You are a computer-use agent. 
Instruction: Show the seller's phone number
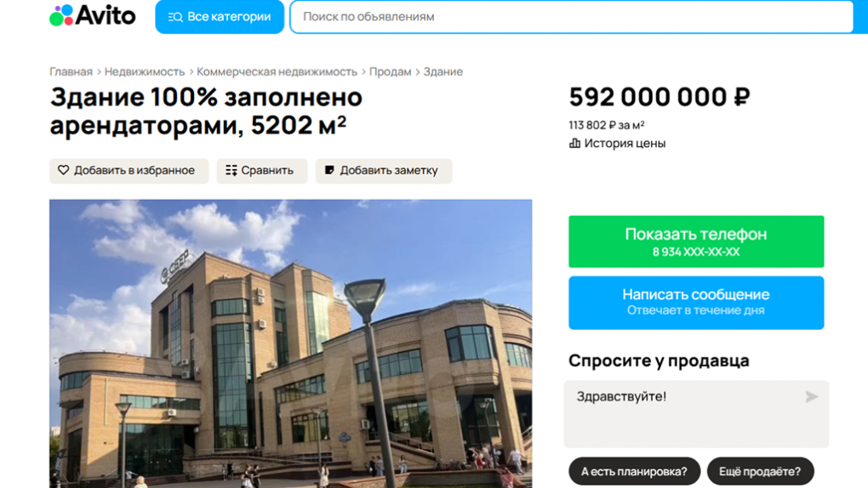click(696, 241)
